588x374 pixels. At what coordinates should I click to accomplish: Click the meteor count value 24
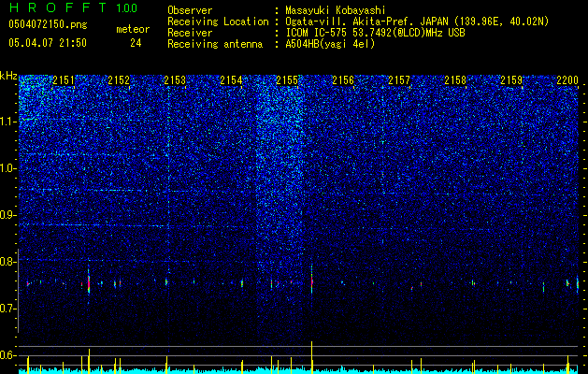click(136, 43)
